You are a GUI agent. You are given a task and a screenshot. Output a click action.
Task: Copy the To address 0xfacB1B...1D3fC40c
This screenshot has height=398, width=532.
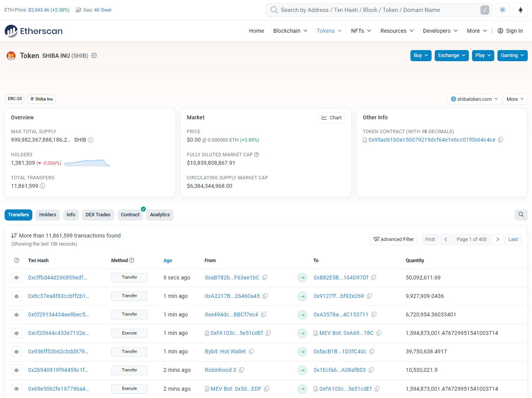[372, 351]
